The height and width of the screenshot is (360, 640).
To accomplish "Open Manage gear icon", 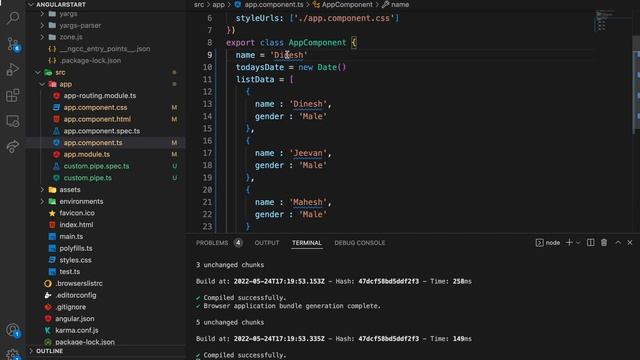I will tap(13, 354).
